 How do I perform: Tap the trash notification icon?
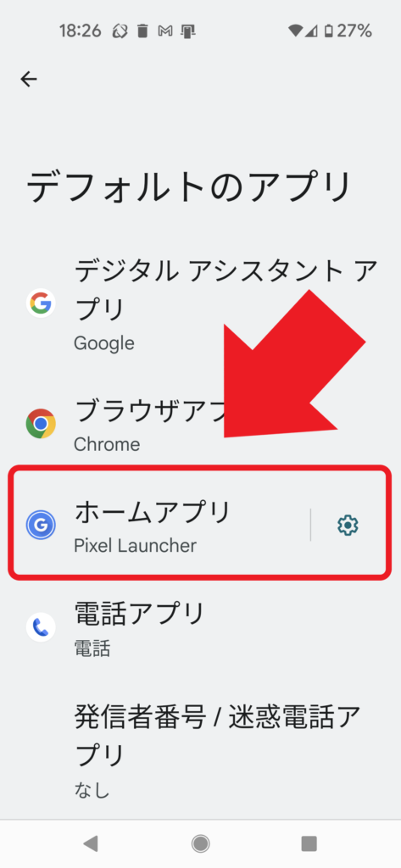pos(142,31)
